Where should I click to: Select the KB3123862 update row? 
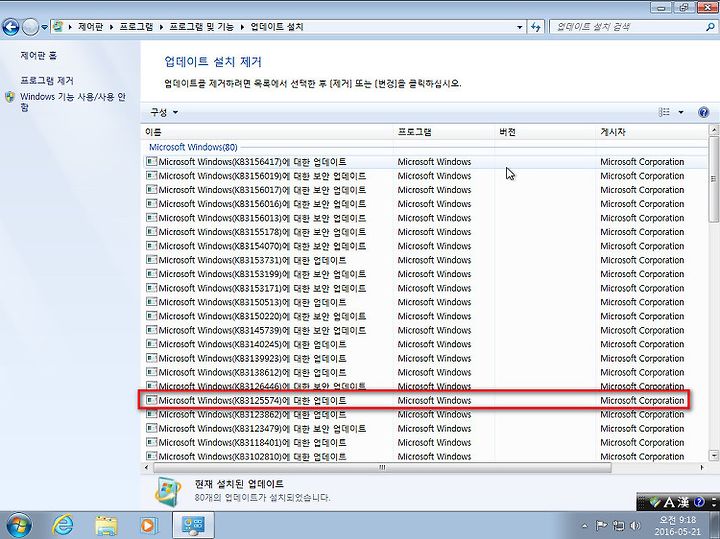(425, 415)
